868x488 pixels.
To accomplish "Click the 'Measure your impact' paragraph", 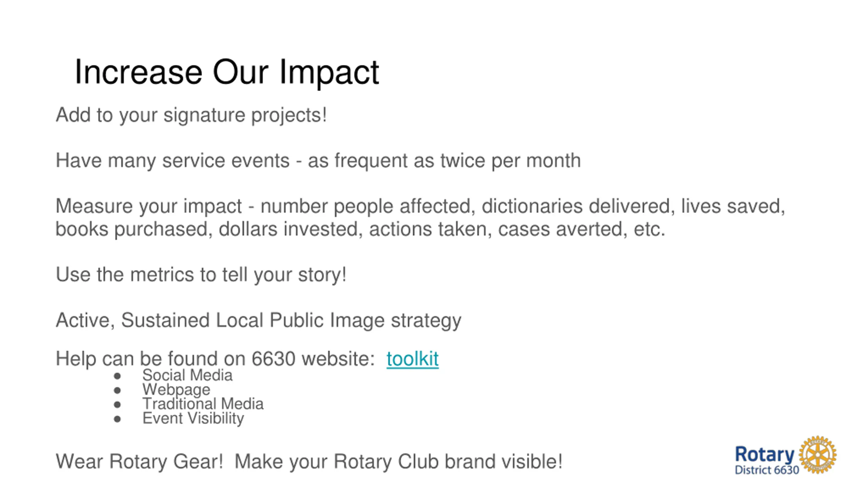I will coord(420,218).
